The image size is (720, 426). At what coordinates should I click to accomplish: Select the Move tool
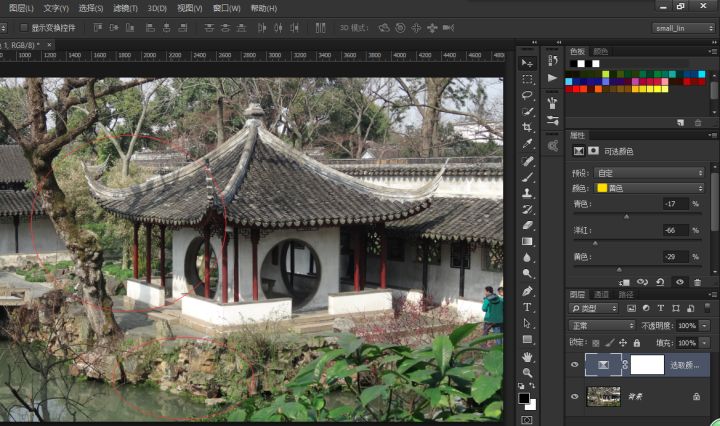[x=527, y=63]
